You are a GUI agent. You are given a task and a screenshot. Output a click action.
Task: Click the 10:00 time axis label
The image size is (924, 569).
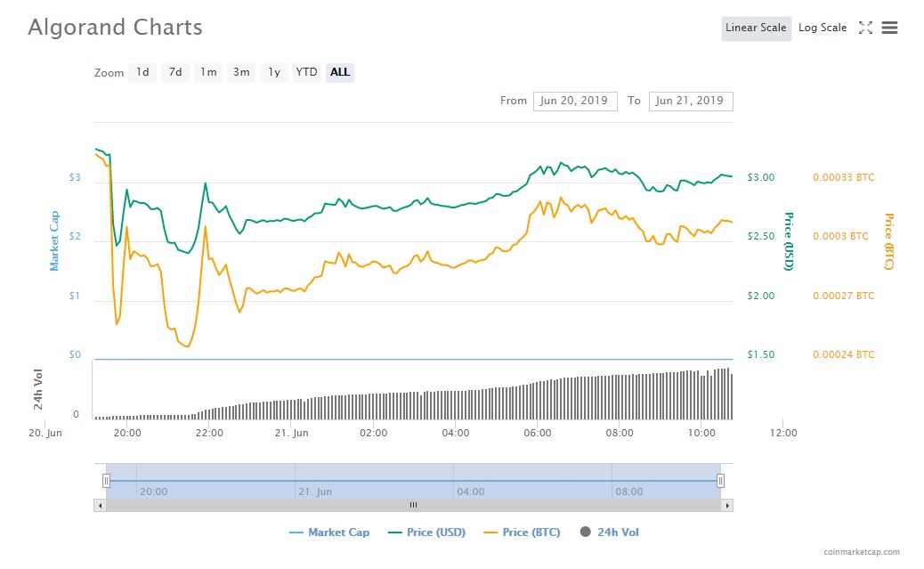[x=701, y=433]
